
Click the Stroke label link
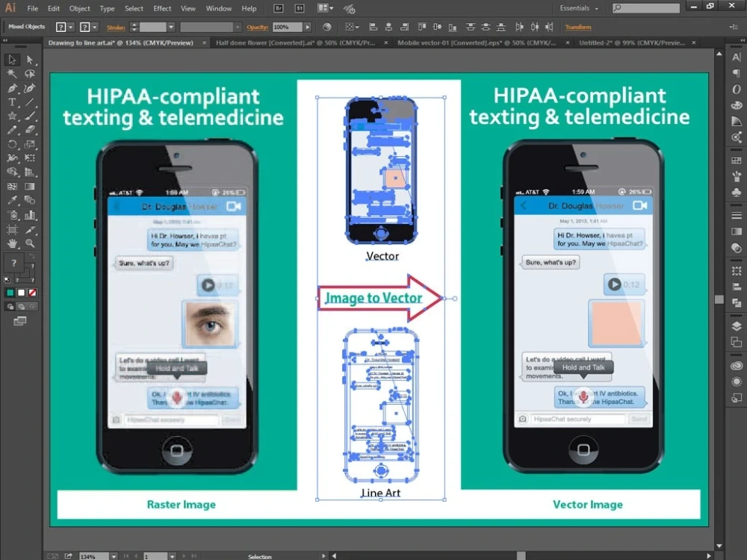coord(116,27)
